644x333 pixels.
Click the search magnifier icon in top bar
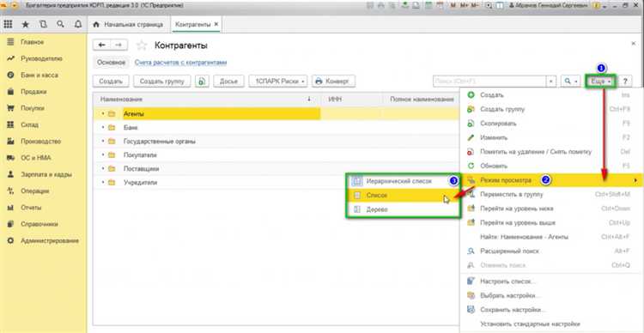[x=60, y=25]
